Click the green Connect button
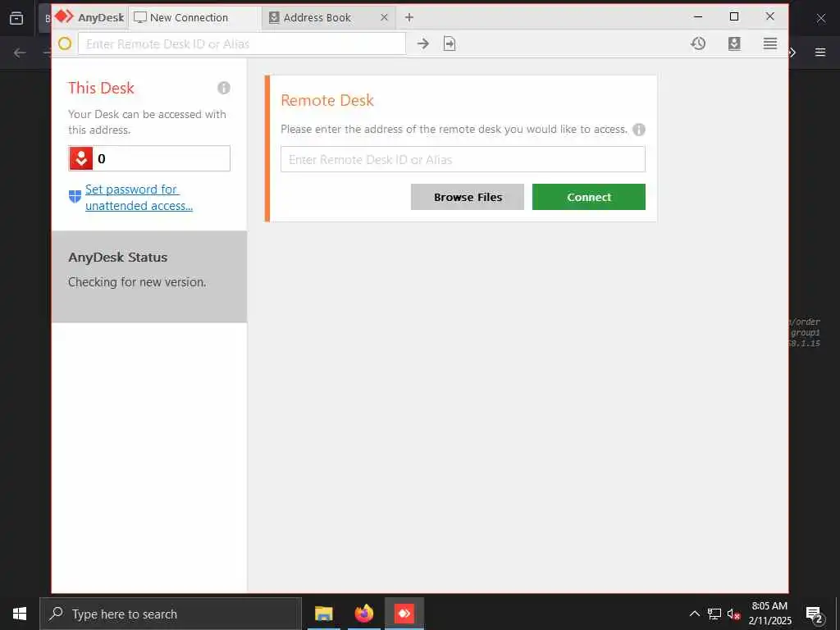840x630 pixels. pos(589,197)
